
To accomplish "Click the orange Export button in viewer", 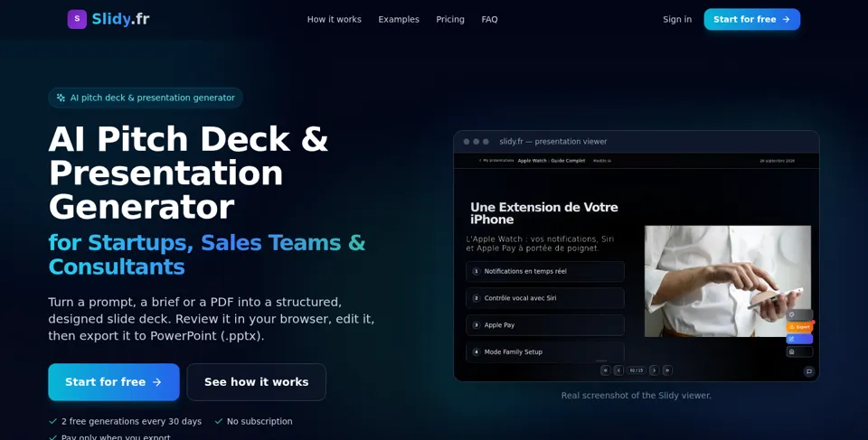I will (x=799, y=327).
